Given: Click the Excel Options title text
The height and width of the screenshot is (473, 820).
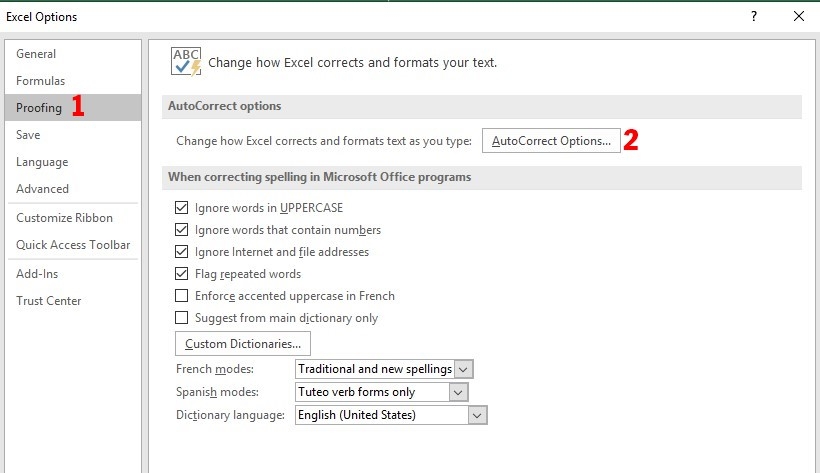Looking at the screenshot, I should (41, 17).
